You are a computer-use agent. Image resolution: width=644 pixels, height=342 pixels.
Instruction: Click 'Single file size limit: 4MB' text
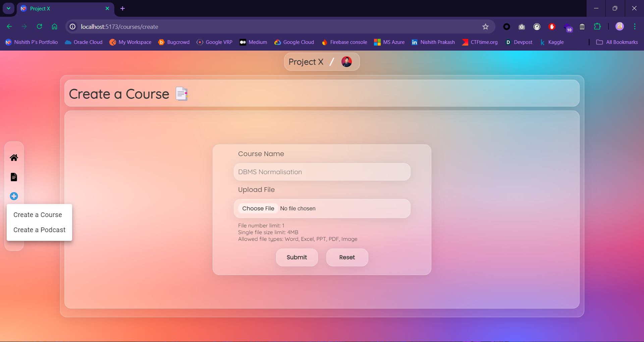point(268,232)
